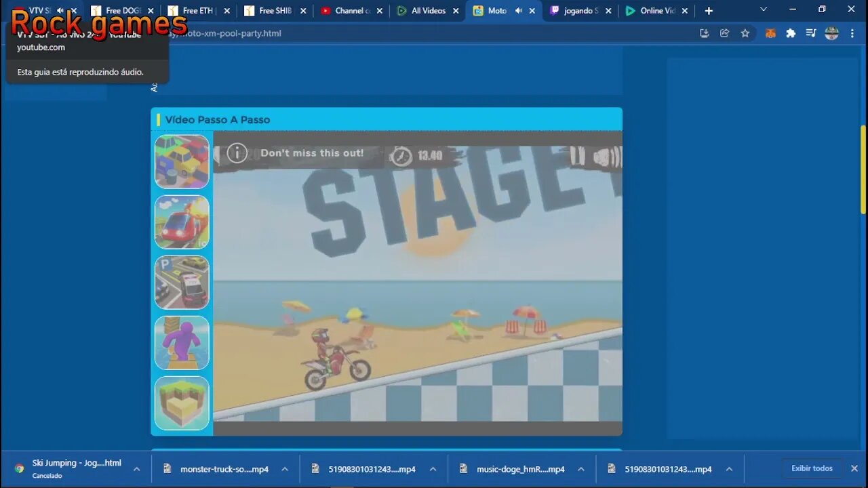Expand options for monster-truck download

[285, 469]
